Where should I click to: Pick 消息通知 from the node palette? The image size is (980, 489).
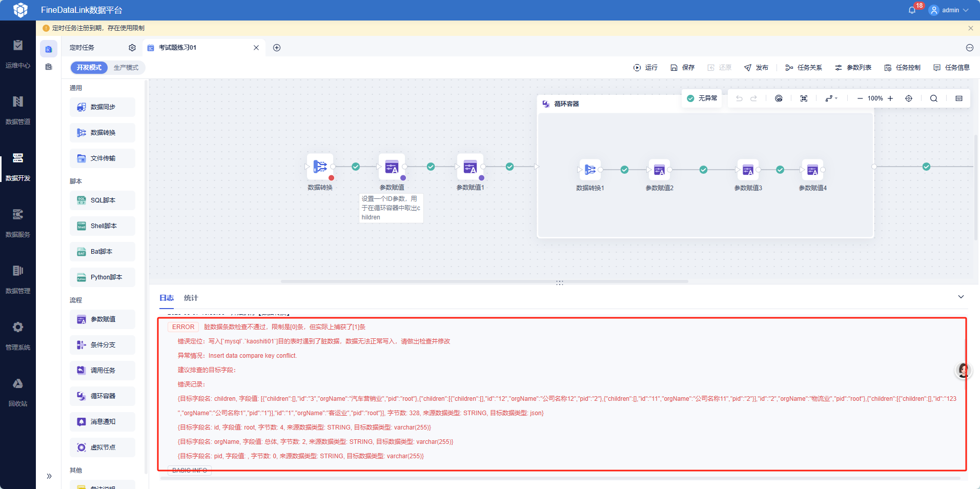pyautogui.click(x=103, y=422)
